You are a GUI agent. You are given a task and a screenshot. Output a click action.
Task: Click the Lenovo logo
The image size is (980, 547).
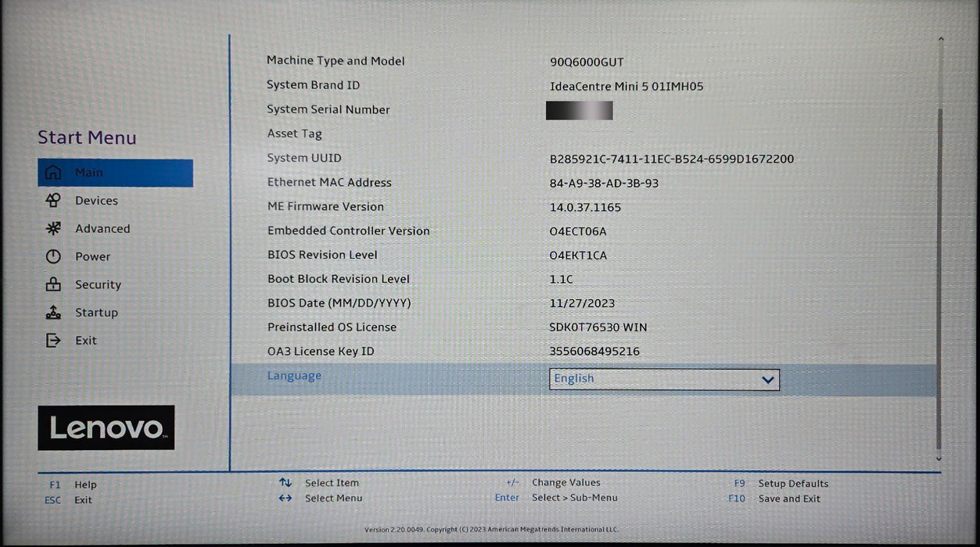point(106,427)
